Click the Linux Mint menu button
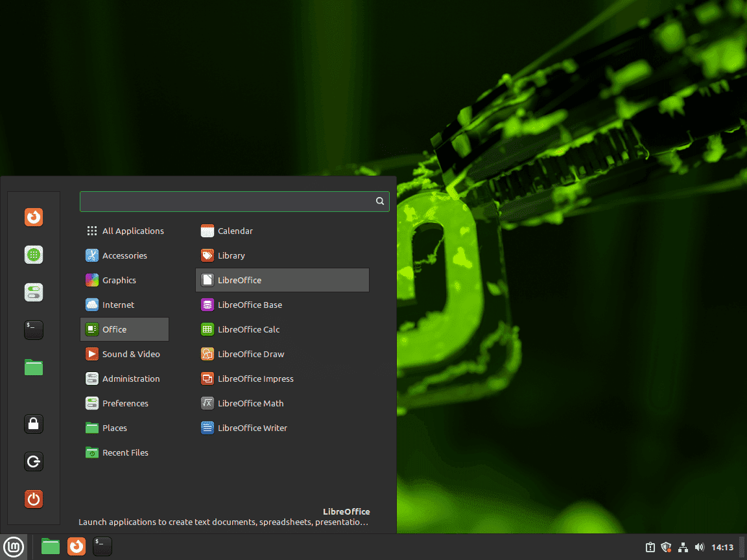 tap(14, 546)
